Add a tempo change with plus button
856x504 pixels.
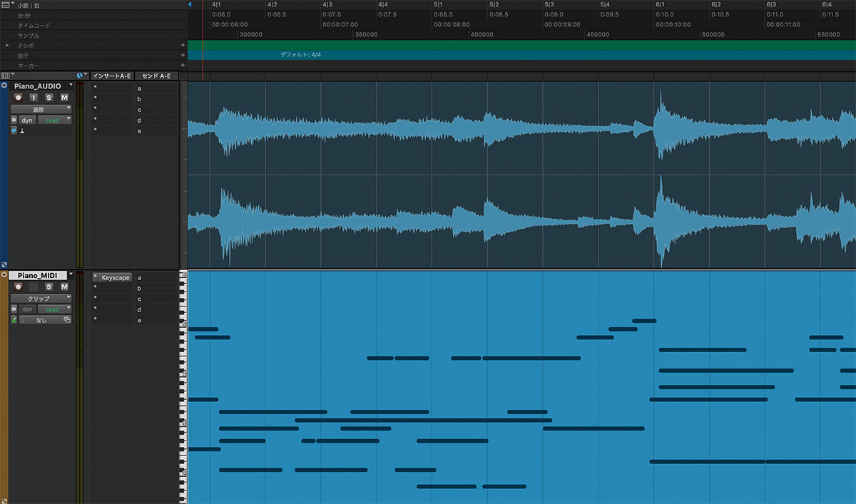coord(183,45)
